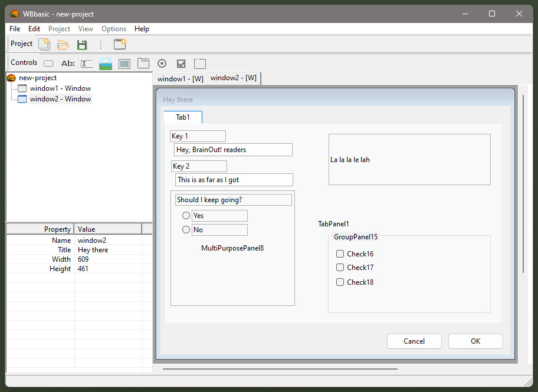Check the Check18 box in GroupPanel15
This screenshot has width=538, height=392.
tap(340, 282)
